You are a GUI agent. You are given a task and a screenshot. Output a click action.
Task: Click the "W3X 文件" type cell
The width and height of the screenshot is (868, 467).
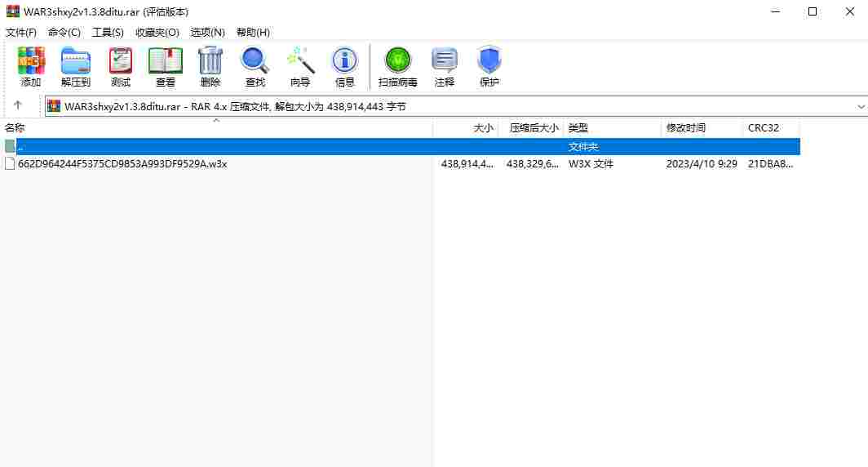coord(591,164)
